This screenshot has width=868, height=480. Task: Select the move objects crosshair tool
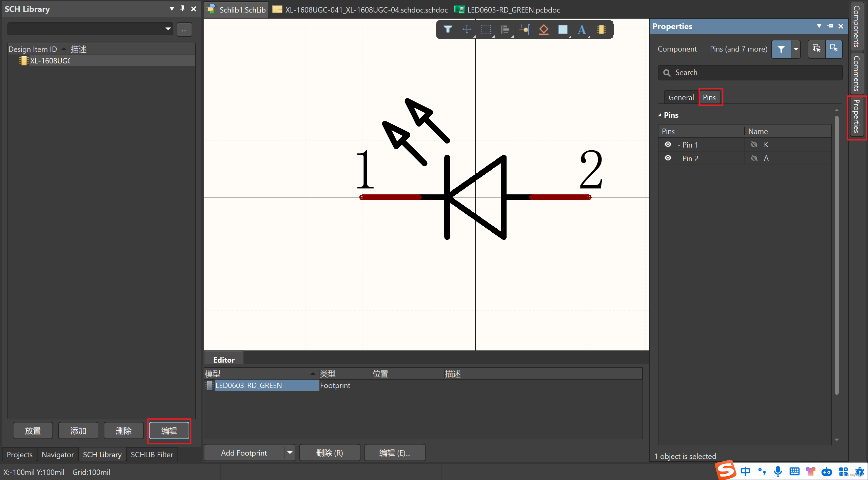467,30
